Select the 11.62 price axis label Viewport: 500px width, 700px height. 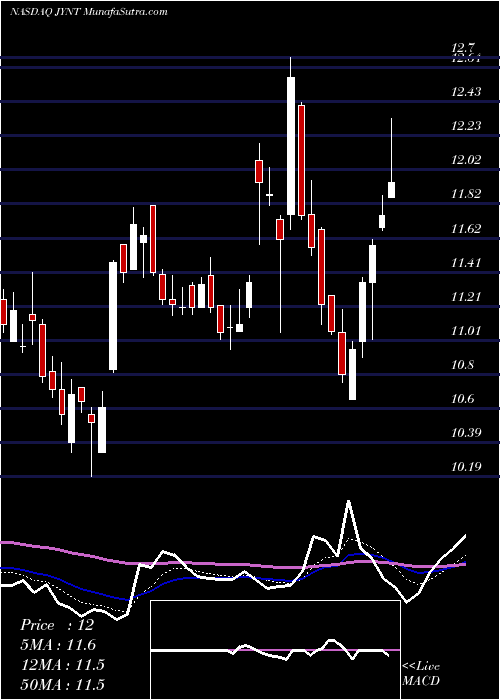pyautogui.click(x=466, y=229)
